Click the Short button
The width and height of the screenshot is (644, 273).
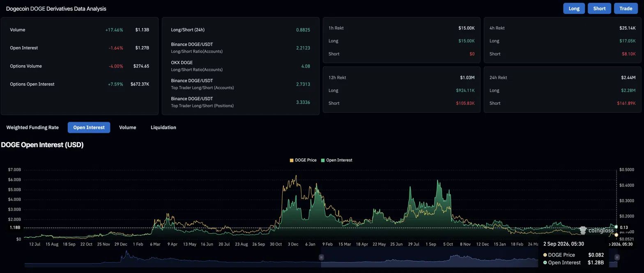[599, 8]
